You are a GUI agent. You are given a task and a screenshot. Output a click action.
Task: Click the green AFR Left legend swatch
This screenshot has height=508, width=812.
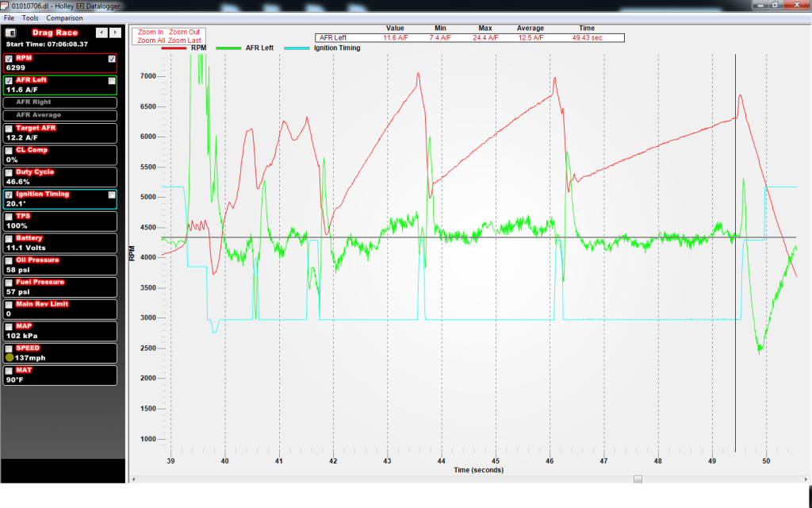tap(228, 48)
